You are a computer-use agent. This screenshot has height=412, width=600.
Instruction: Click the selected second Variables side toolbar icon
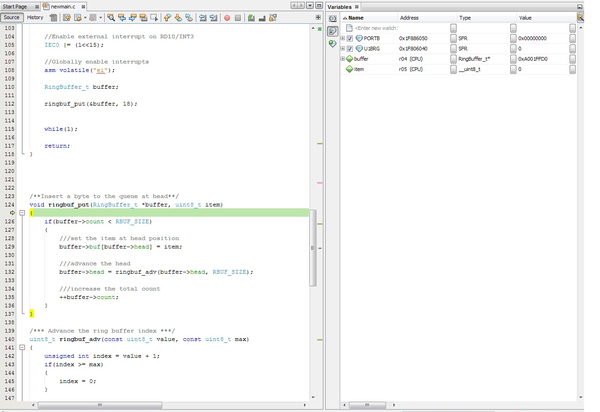tap(333, 31)
